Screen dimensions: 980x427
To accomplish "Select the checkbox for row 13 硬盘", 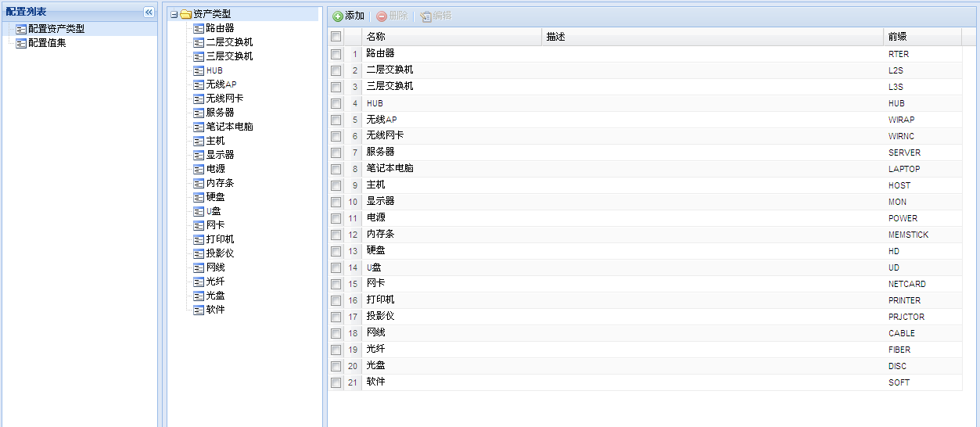I will (x=336, y=251).
